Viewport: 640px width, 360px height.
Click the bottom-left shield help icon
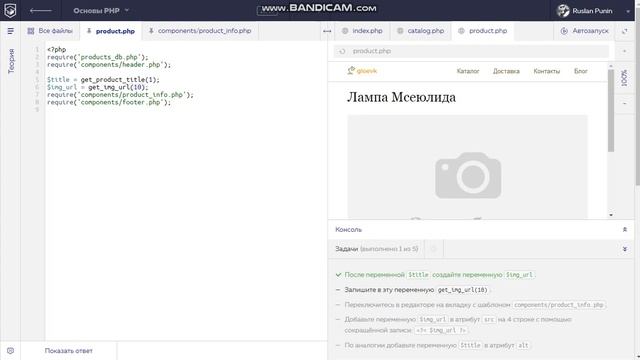tap(11, 351)
